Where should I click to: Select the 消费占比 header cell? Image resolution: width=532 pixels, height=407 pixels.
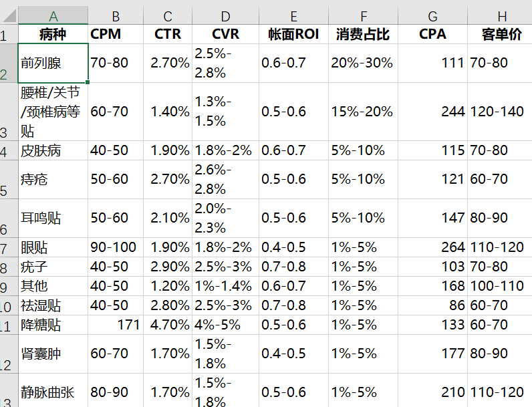(x=363, y=34)
